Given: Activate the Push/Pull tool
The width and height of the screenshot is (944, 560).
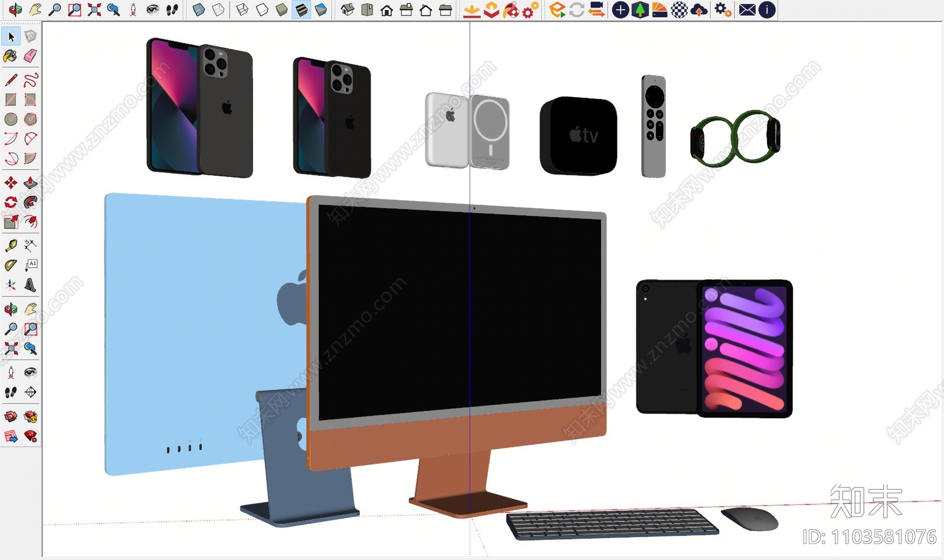Looking at the screenshot, I should point(31,183).
